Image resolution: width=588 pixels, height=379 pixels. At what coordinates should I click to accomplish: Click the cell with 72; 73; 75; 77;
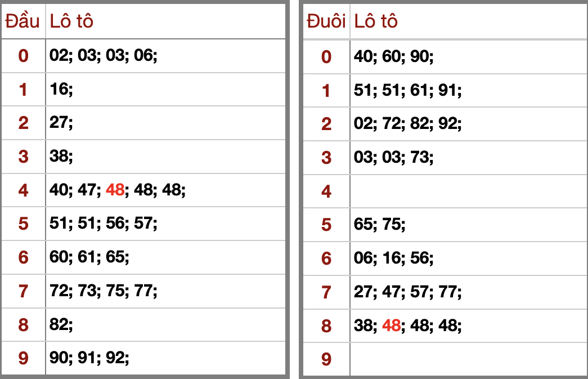click(x=104, y=291)
